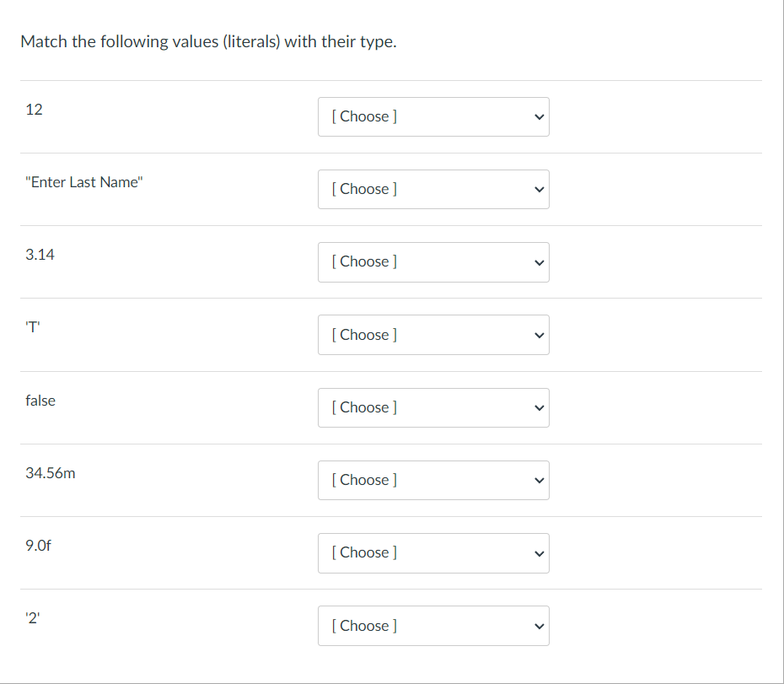The image size is (784, 684).
Task: Click the '2' literal text
Action: coord(33,618)
